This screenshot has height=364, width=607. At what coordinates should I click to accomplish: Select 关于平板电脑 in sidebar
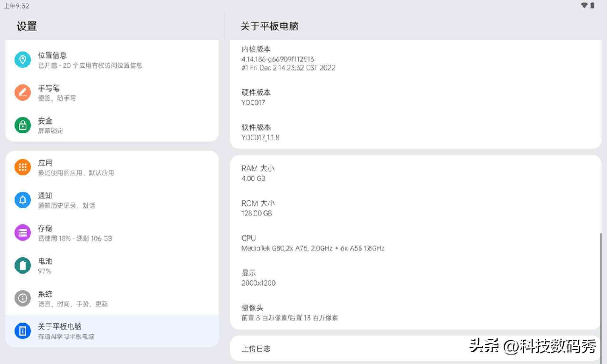point(112,331)
